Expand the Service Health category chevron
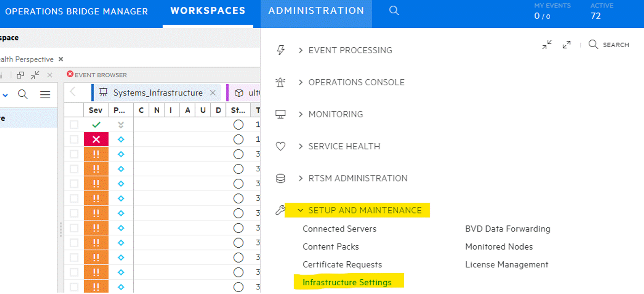 tap(300, 146)
